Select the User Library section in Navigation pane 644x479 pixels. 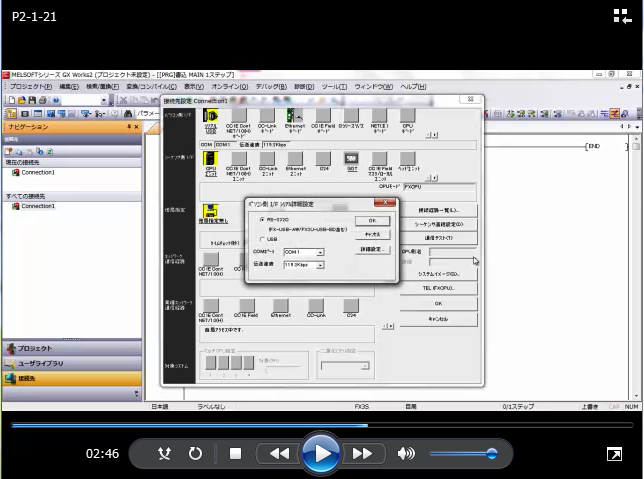pos(72,364)
